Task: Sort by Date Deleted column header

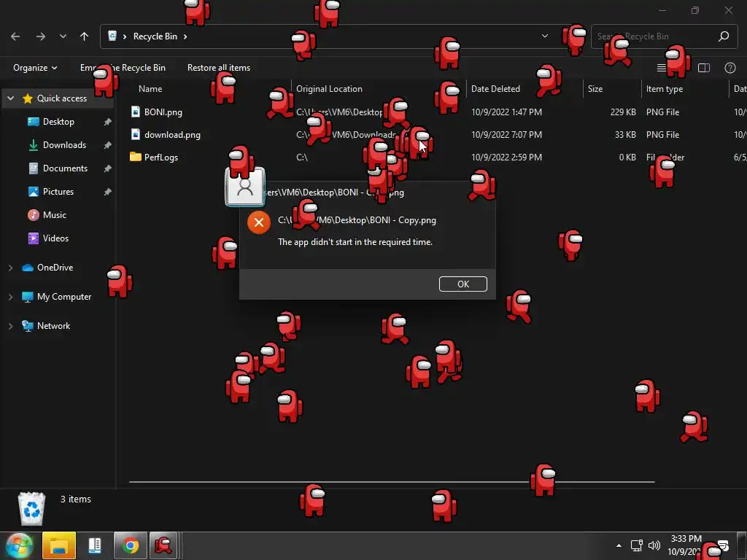Action: pyautogui.click(x=495, y=88)
